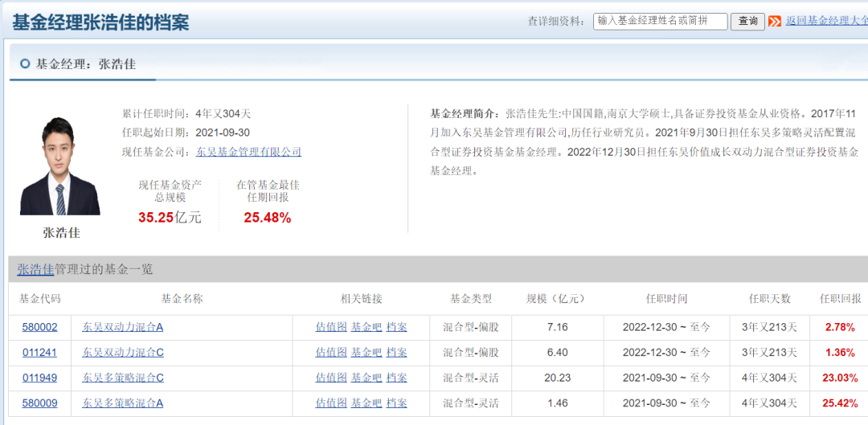Open the 东吴双动力混合C fund name link
Viewport: 868px width, 425px height.
click(x=123, y=353)
